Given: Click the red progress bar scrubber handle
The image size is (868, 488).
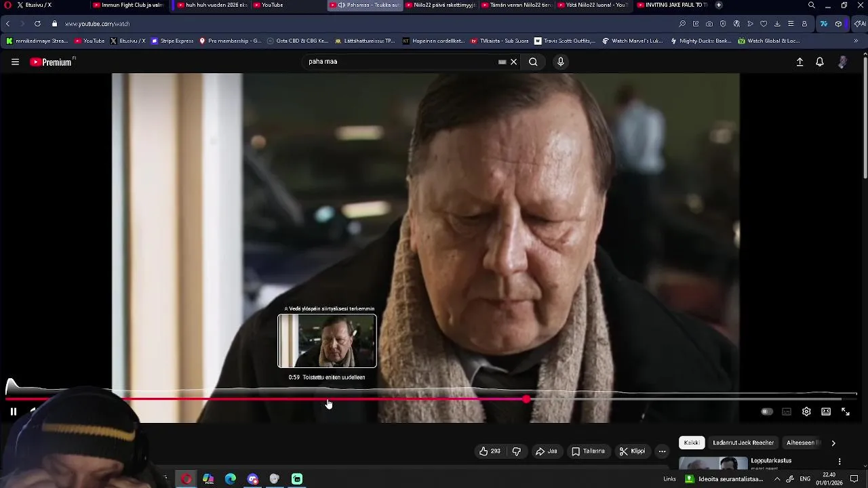Looking at the screenshot, I should [527, 399].
